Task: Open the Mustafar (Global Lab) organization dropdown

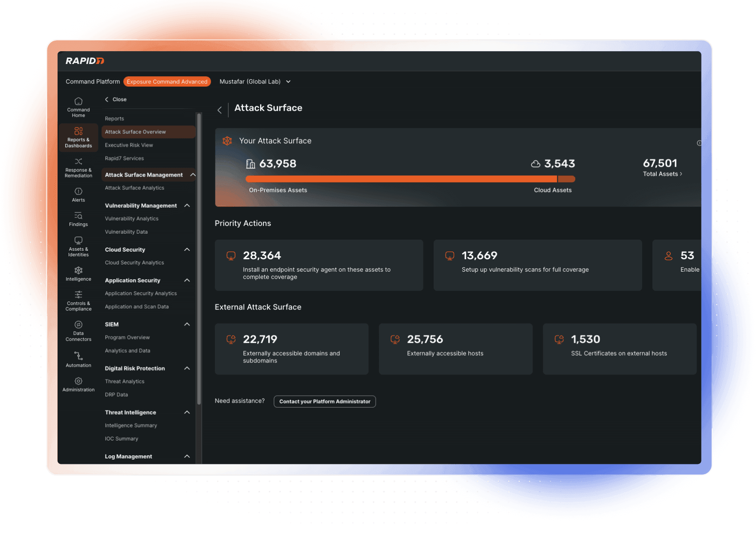Action: click(x=255, y=81)
